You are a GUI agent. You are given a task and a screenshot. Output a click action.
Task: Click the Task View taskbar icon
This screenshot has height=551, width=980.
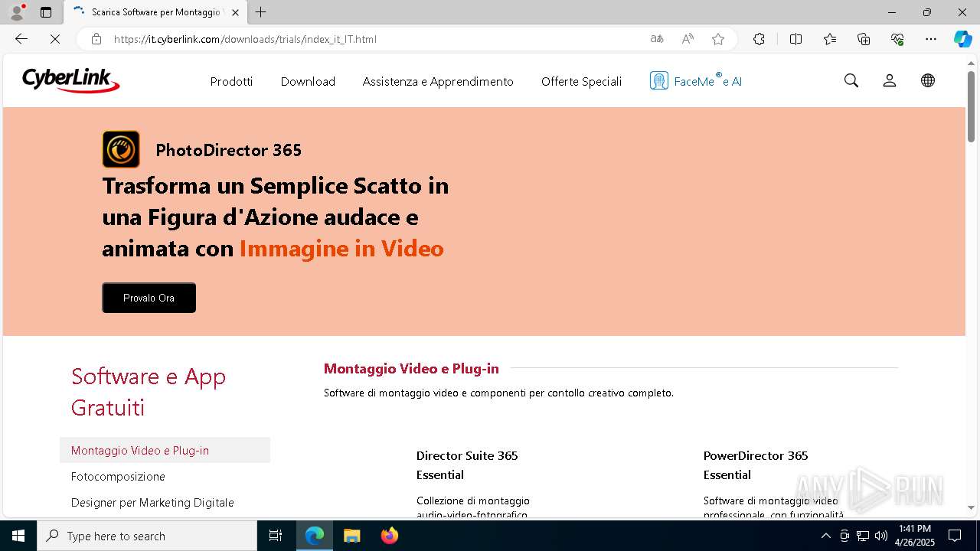276,536
